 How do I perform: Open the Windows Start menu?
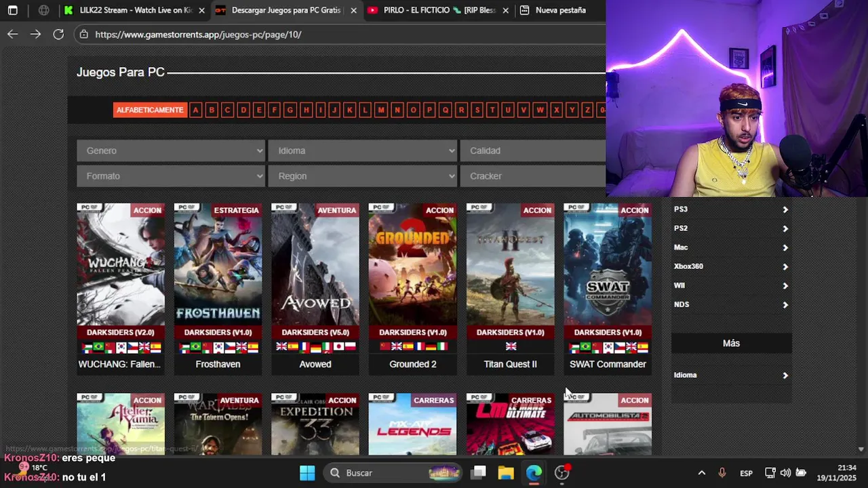[307, 472]
